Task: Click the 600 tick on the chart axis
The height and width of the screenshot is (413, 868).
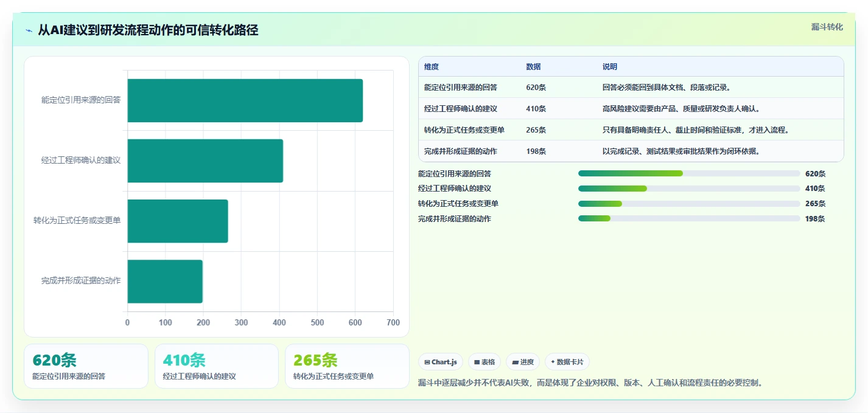Action: tap(355, 323)
